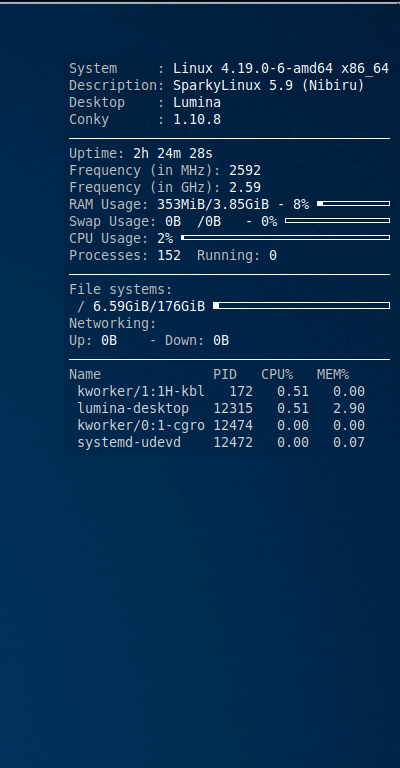Click PID '172' of kworker/1:1H-kbl
The height and width of the screenshot is (768, 400).
point(241,391)
